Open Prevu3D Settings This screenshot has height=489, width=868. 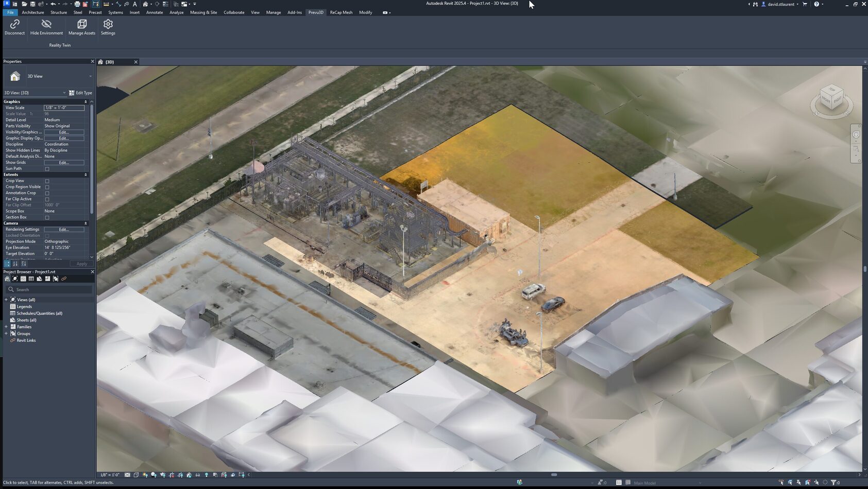108,26
